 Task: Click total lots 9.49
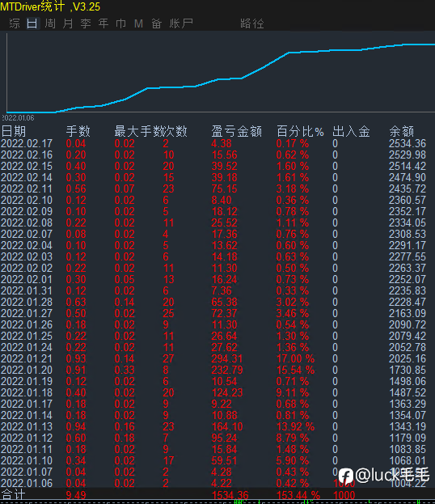click(x=76, y=495)
